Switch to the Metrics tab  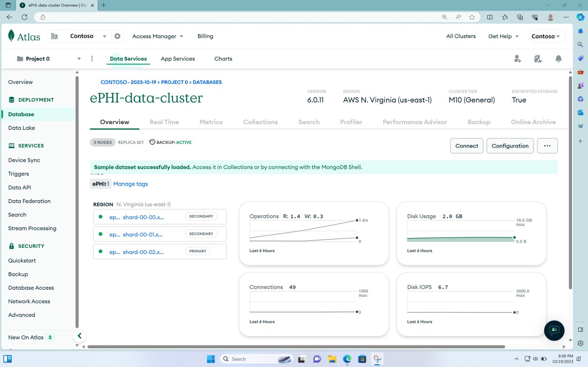[211, 122]
